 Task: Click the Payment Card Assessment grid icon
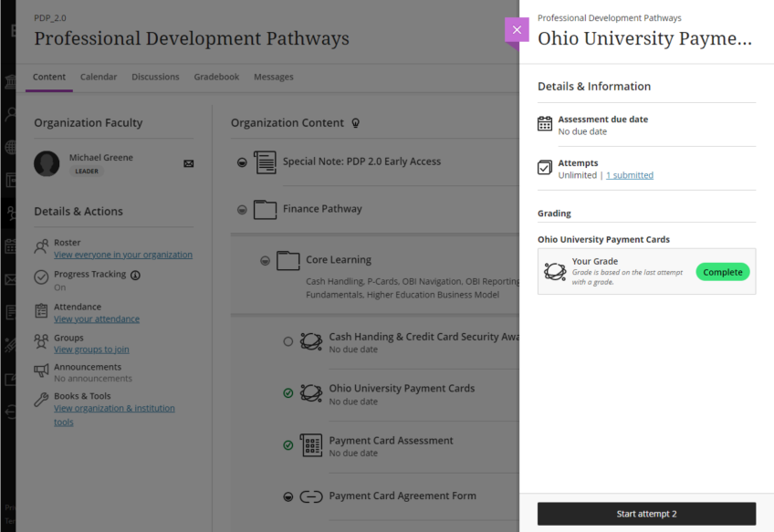pos(311,445)
